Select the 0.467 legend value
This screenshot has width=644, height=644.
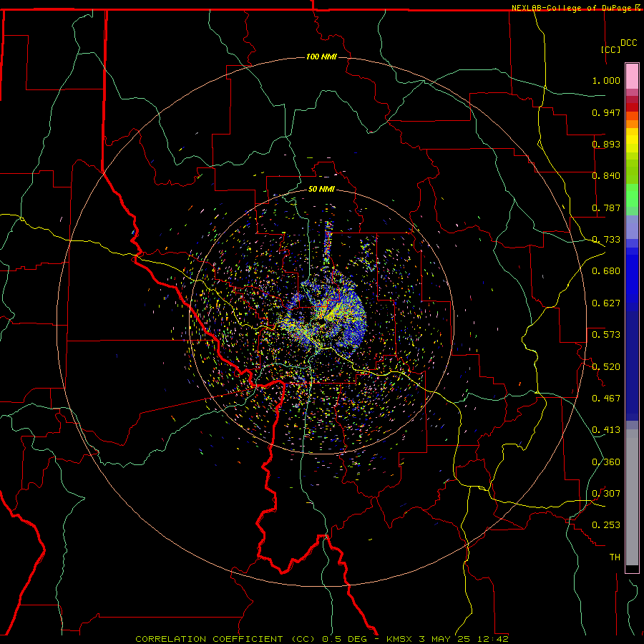click(x=606, y=399)
